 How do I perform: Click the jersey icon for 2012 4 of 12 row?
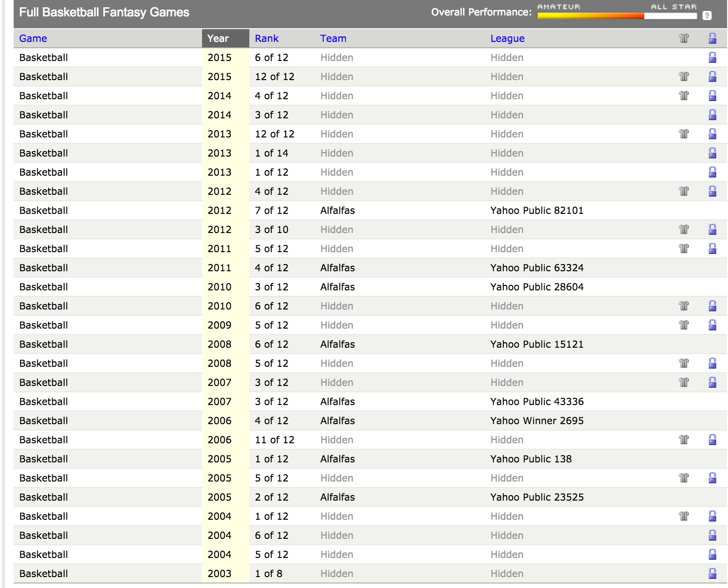click(684, 191)
